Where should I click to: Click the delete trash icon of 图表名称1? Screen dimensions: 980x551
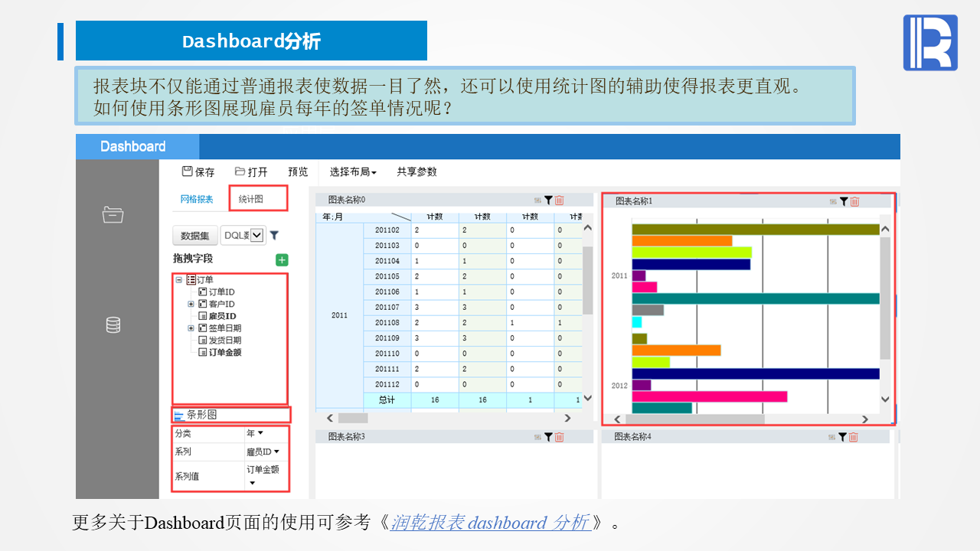click(x=854, y=201)
